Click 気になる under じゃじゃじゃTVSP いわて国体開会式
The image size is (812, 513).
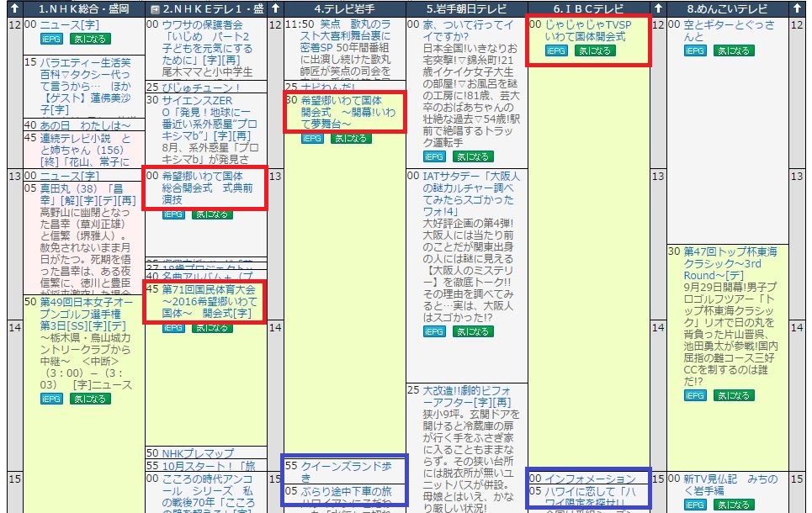coord(595,50)
